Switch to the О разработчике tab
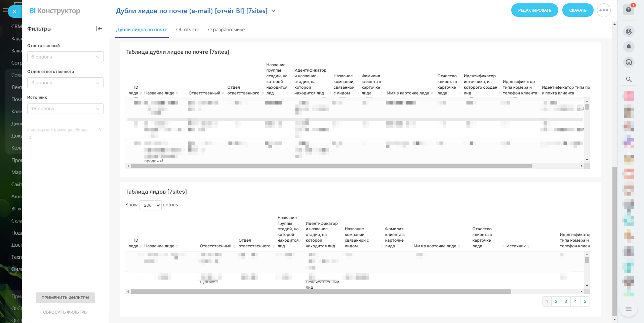This screenshot has height=323, width=644. click(226, 30)
